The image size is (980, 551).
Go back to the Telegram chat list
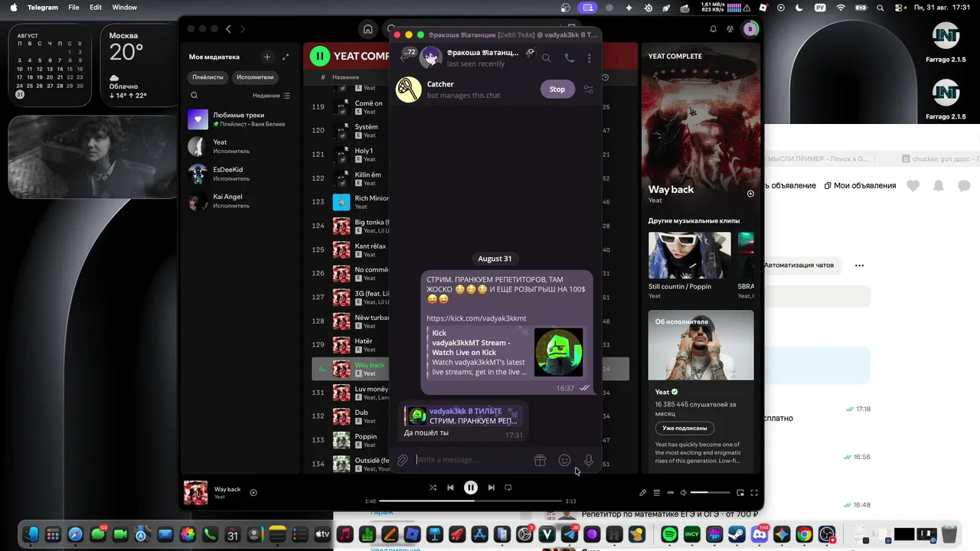406,57
